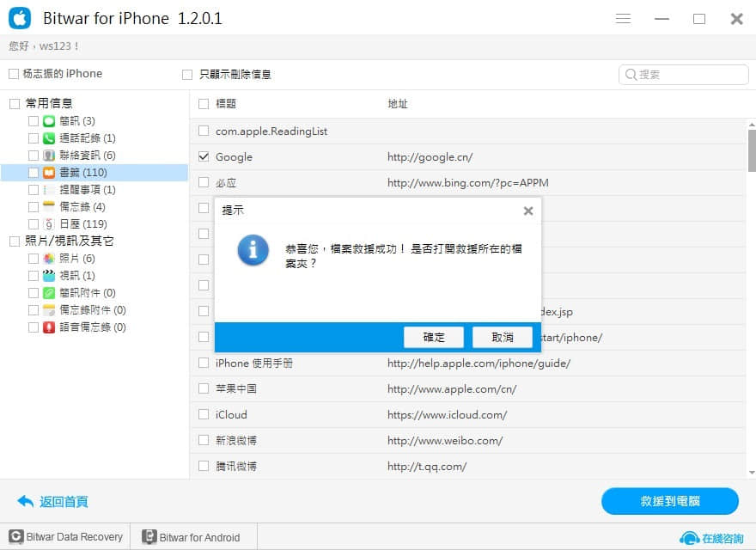Click the search input field
Viewport: 756px width, 550px height.
[683, 75]
